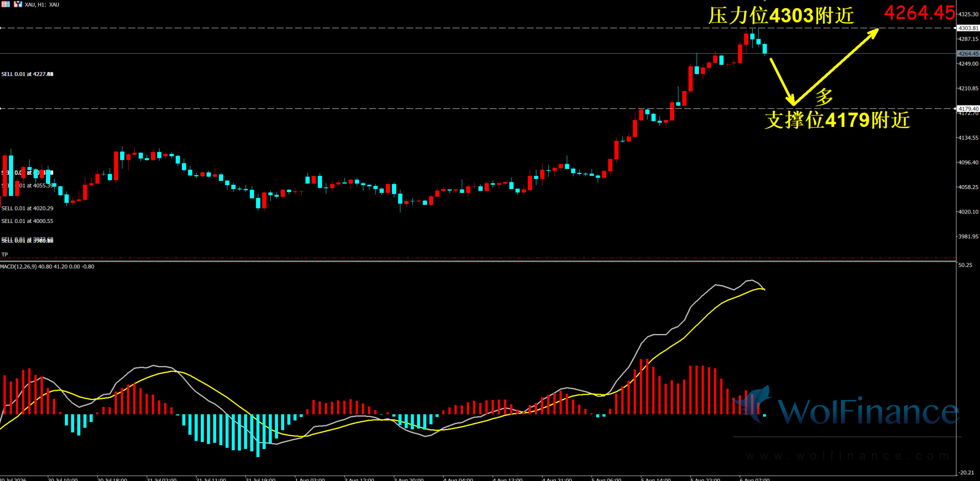Click the 4287.15 price axis label
The width and height of the screenshot is (980, 481).
pyautogui.click(x=968, y=39)
